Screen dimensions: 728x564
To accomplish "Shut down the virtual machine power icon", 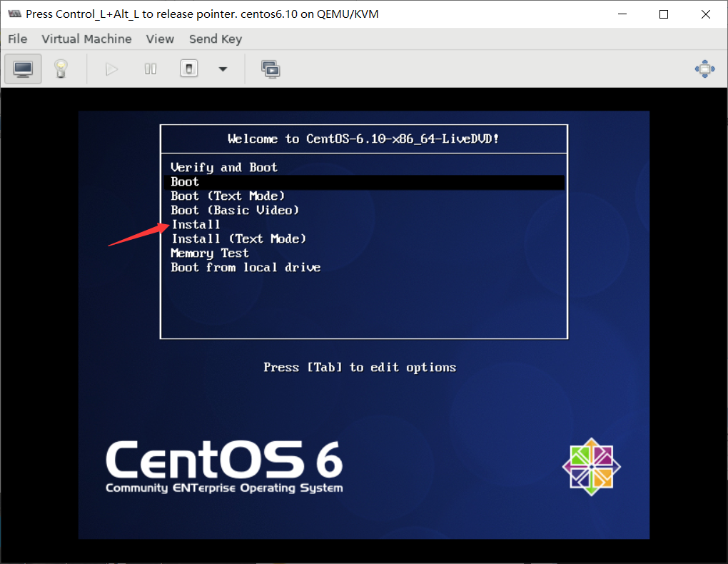I will pos(189,69).
